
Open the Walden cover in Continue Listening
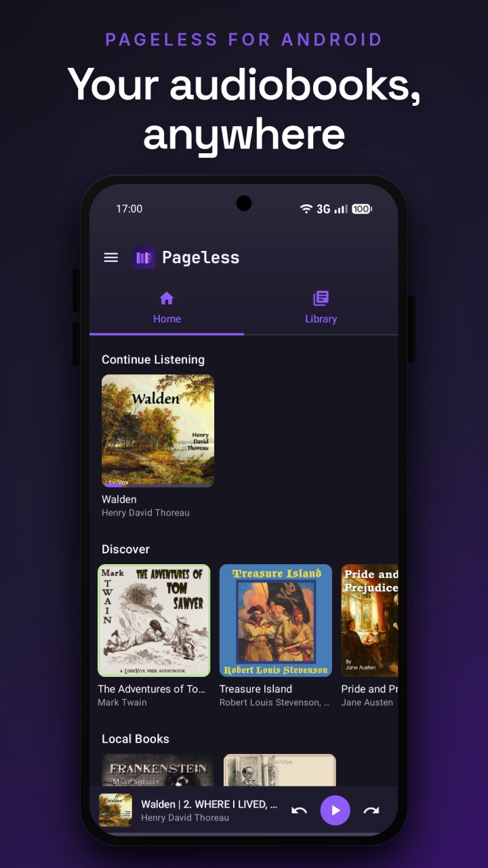pyautogui.click(x=158, y=431)
